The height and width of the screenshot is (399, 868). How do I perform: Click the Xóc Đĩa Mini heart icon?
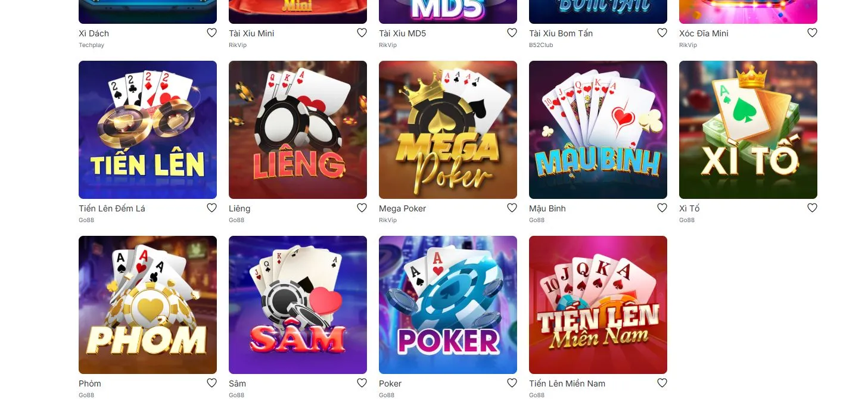coord(812,33)
